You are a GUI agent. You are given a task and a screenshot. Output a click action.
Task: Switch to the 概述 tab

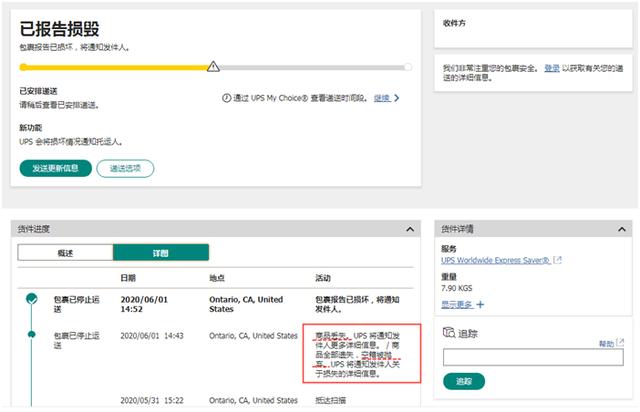pos(65,253)
